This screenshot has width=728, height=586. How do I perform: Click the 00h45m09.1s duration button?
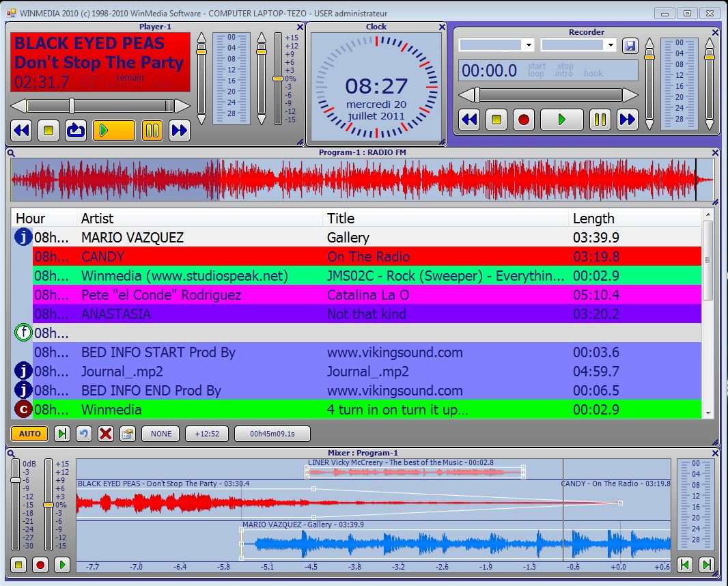(272, 434)
